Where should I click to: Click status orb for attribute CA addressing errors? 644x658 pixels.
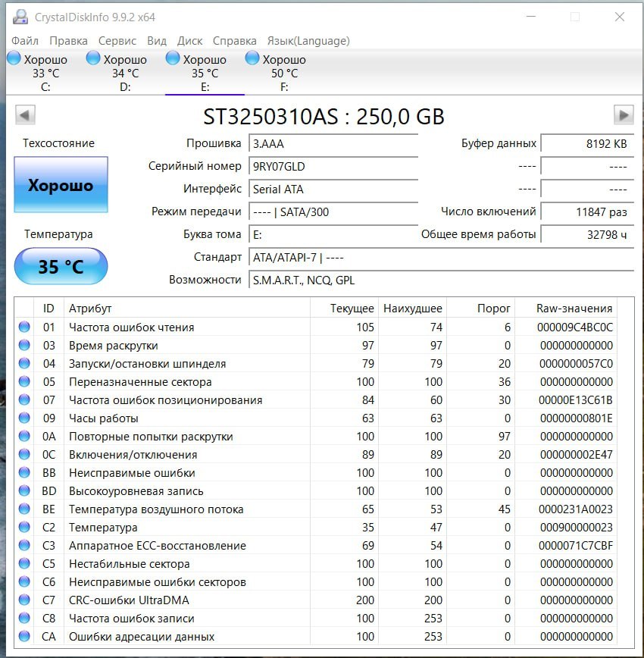pyautogui.click(x=24, y=636)
